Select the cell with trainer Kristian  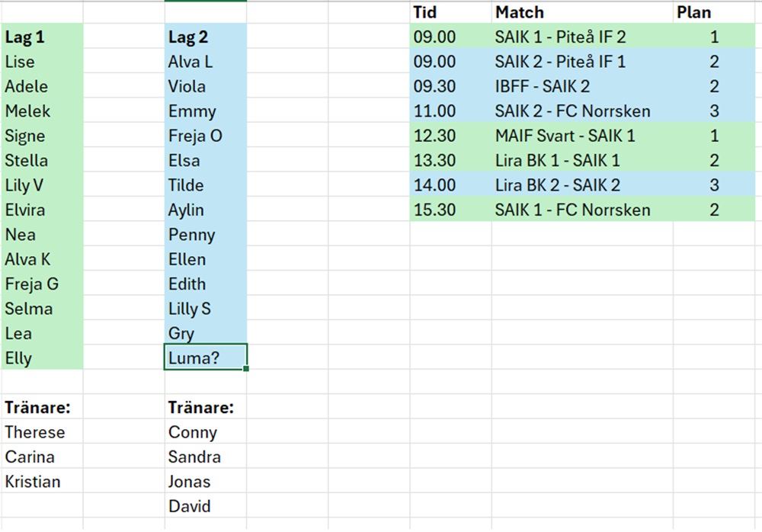(x=41, y=482)
